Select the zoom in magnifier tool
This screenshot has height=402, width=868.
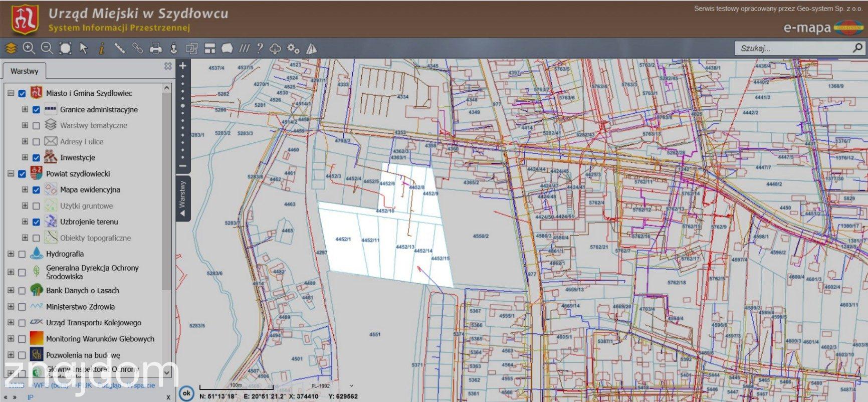click(x=29, y=48)
